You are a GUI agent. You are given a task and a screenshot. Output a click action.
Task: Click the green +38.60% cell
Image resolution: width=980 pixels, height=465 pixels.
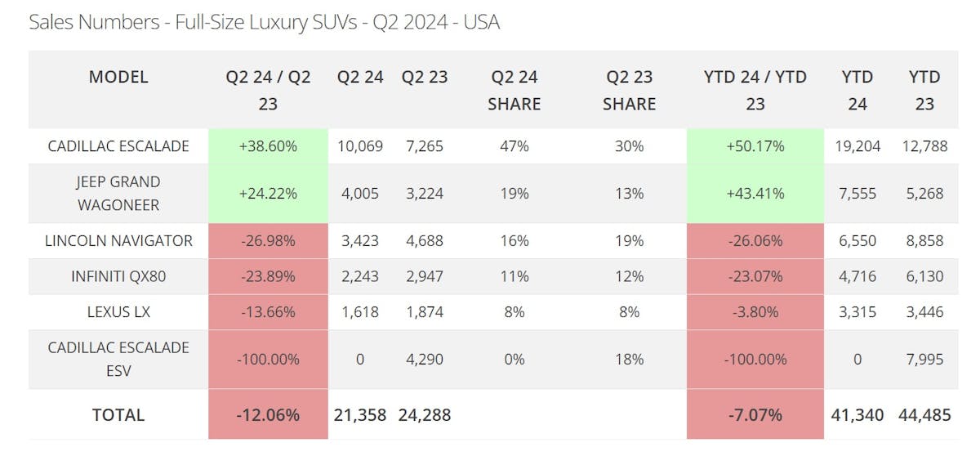pos(268,146)
